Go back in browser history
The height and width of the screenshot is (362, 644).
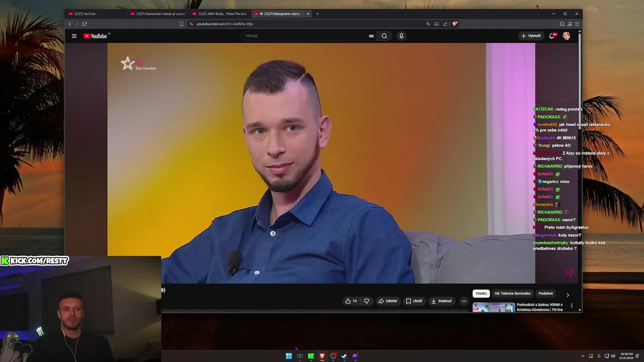[x=70, y=24]
